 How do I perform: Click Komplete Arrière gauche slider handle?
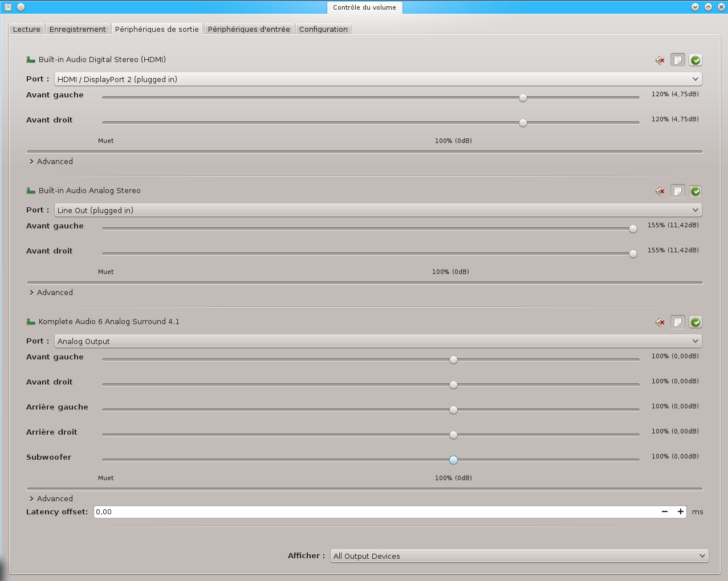coord(453,410)
